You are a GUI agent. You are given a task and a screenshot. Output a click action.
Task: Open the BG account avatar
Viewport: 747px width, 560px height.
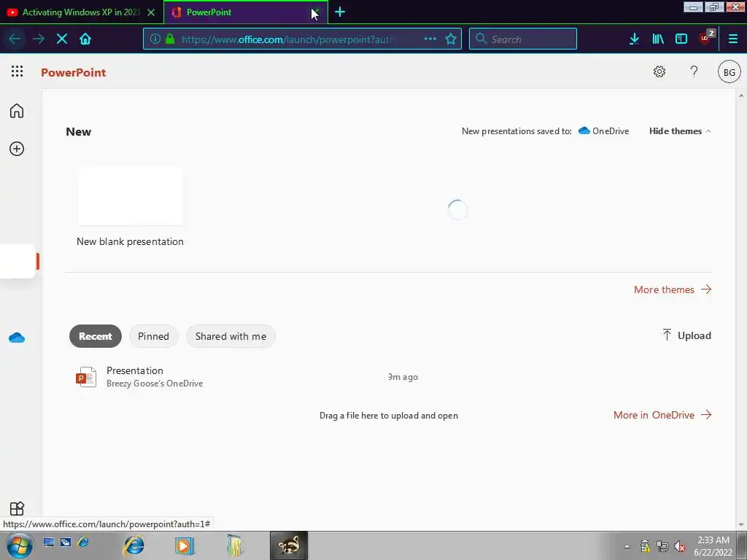tap(729, 72)
